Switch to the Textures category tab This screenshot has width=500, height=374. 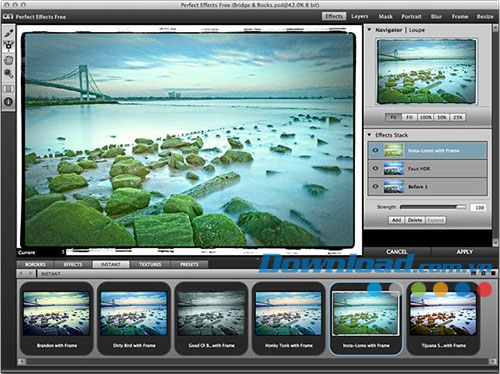tap(150, 264)
